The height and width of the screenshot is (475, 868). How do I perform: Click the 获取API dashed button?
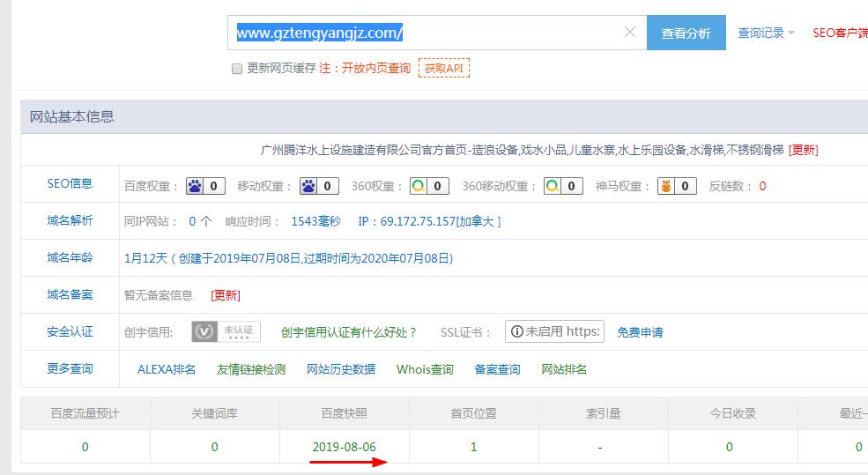444,68
